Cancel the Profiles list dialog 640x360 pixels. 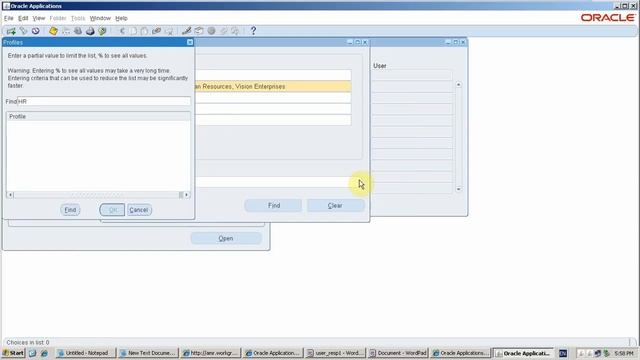pyautogui.click(x=139, y=210)
